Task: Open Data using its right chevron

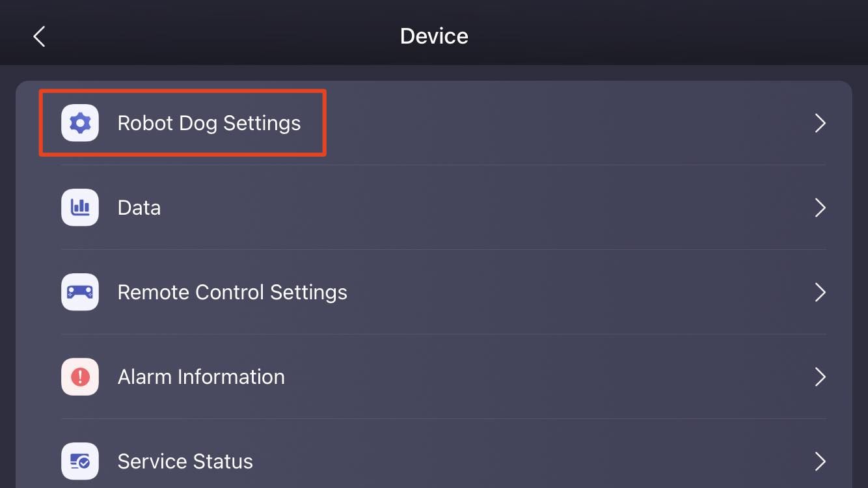Action: (x=821, y=208)
